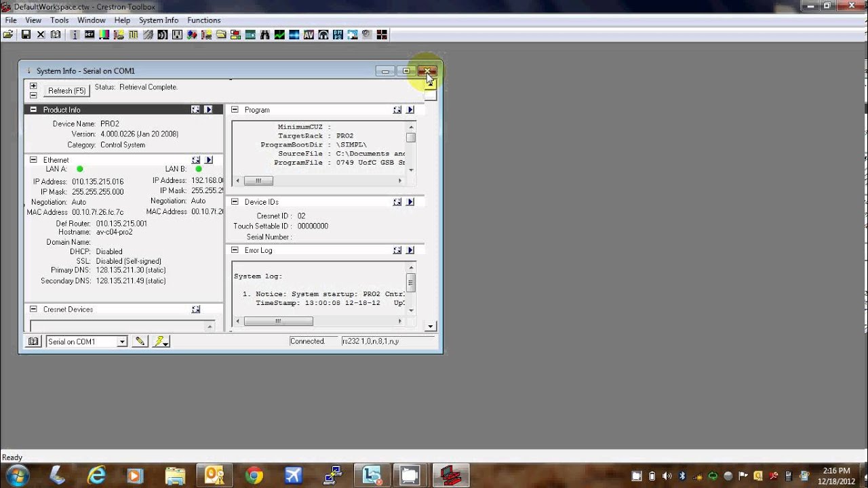Click the Error Log vertical scrollbar thumb
The image size is (868, 488).
(x=411, y=283)
